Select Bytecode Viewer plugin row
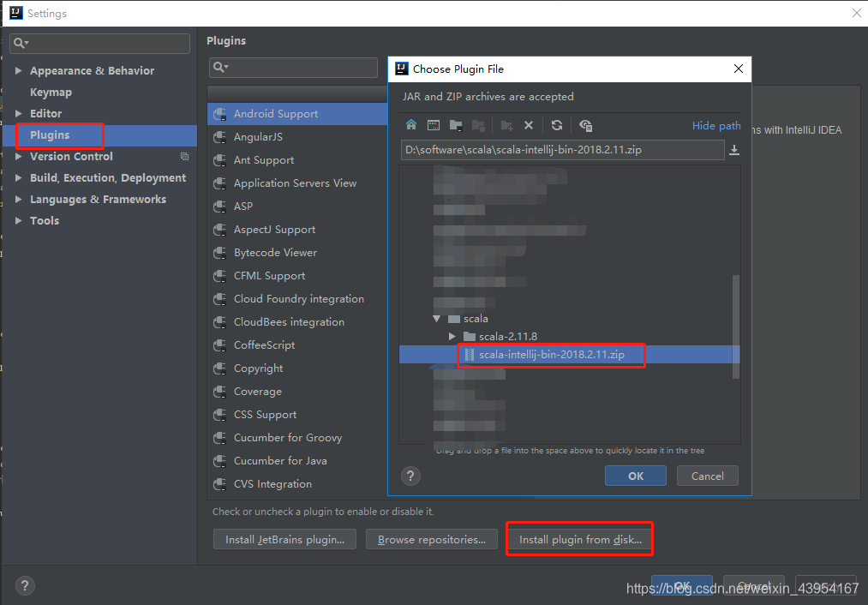 [x=298, y=253]
